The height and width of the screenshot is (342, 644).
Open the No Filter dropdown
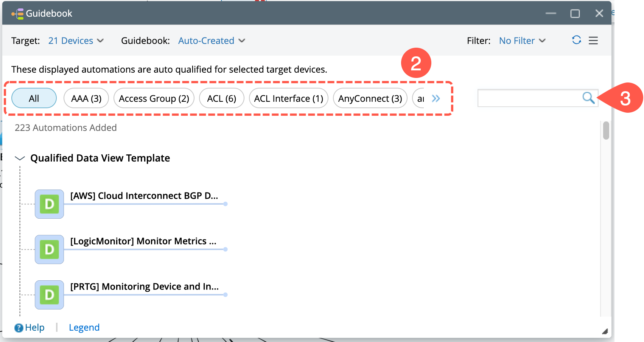coord(522,40)
